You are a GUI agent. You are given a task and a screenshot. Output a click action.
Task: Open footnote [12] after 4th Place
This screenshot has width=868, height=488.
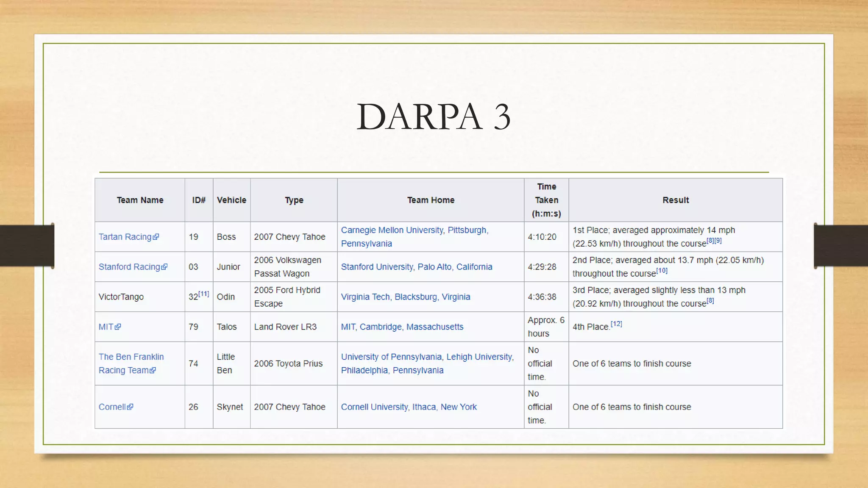(616, 324)
